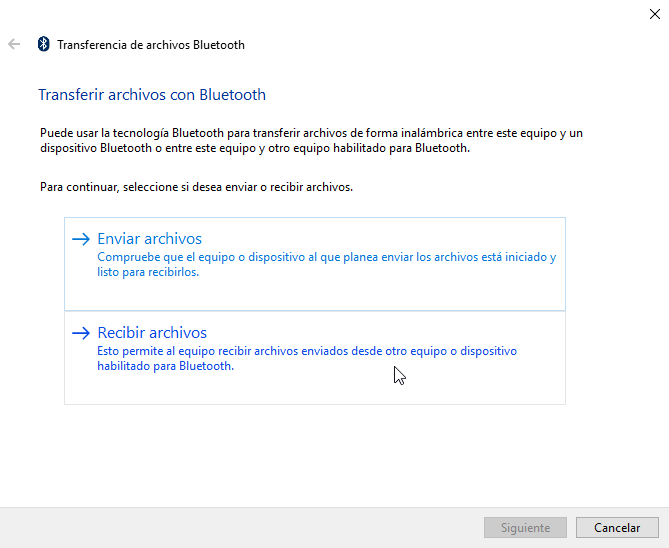The height and width of the screenshot is (548, 669).
Task: Choose the Enviar archivos option
Action: [315, 264]
